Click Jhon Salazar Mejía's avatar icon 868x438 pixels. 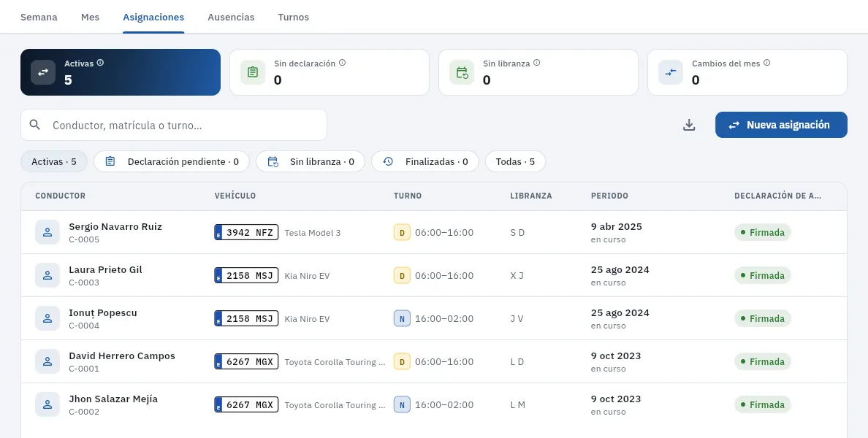tap(47, 405)
